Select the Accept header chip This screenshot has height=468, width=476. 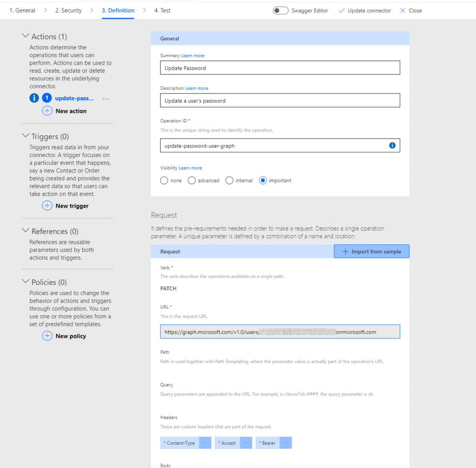(x=227, y=443)
